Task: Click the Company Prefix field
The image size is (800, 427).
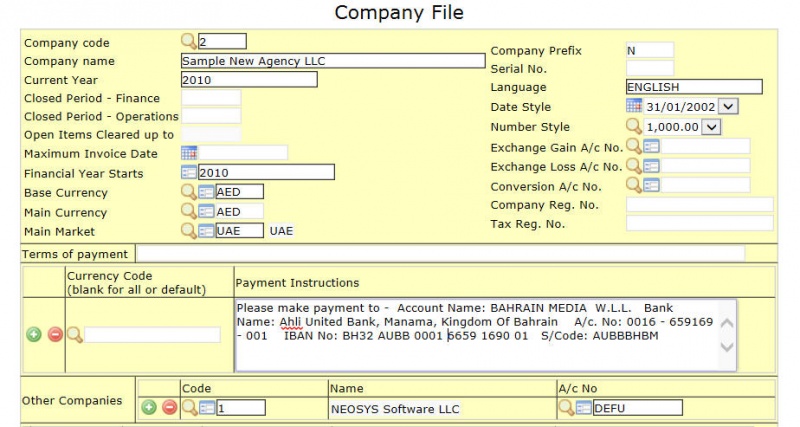Action: (650, 51)
